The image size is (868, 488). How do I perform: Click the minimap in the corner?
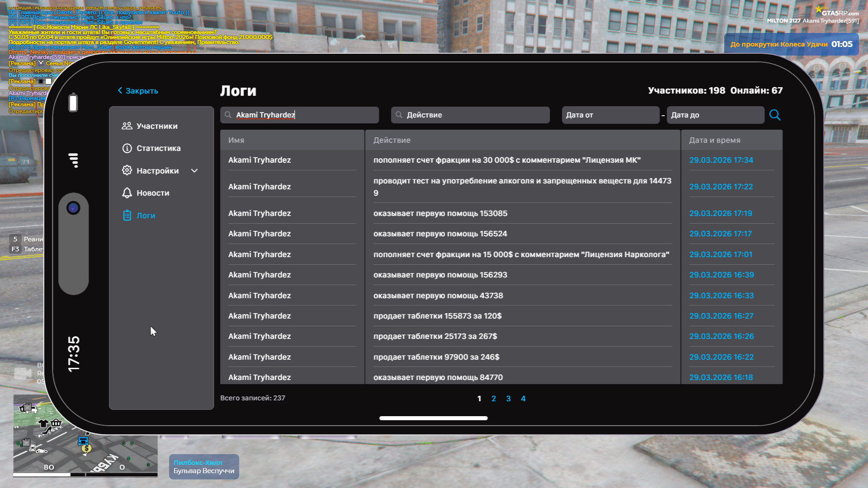point(85,435)
